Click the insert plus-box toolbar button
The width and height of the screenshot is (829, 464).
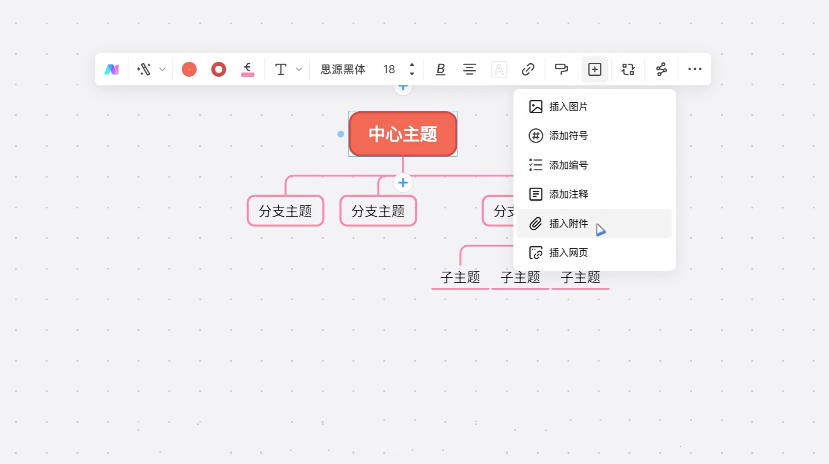pos(595,69)
